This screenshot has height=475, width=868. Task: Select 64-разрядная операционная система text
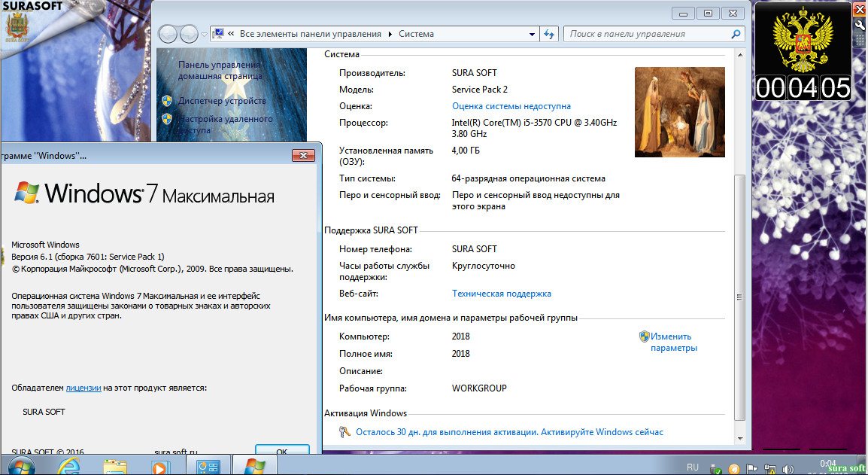pyautogui.click(x=528, y=178)
